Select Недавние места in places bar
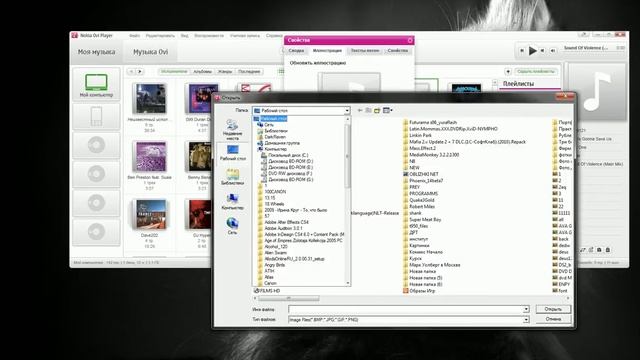This screenshot has width=640, height=360. pos(232,130)
